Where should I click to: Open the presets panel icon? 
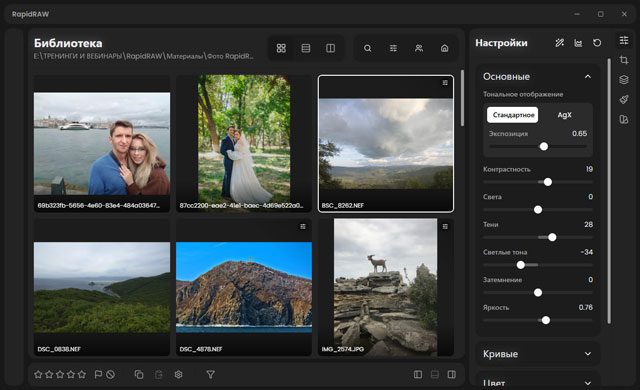click(624, 119)
